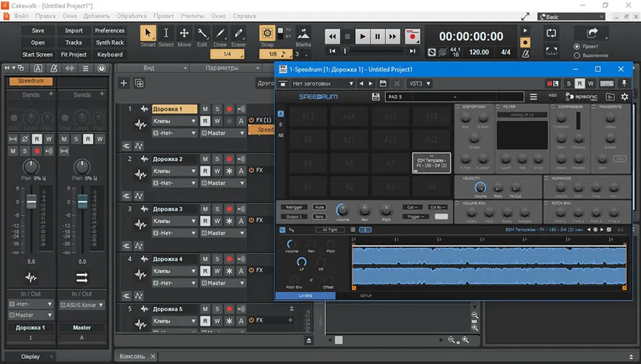Open the Basic workspace dropdown
Screen dimensions: 641x364
[x=571, y=17]
